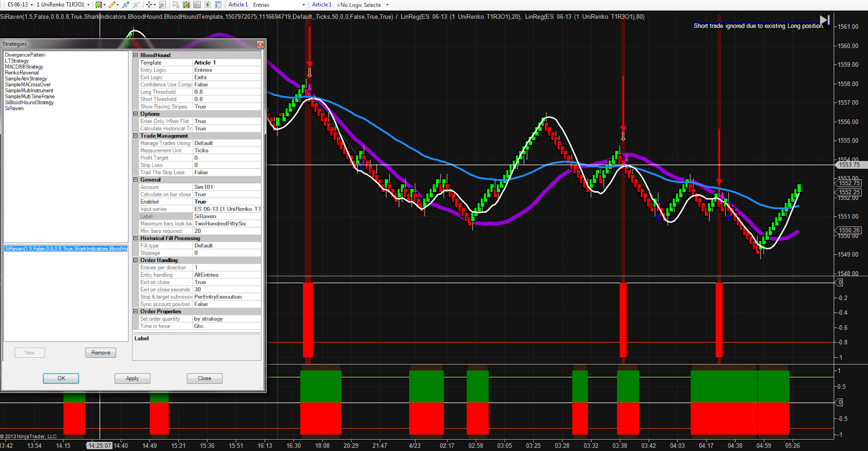Select SiRaven in available strategies list
868x451 pixels.
pyautogui.click(x=14, y=109)
